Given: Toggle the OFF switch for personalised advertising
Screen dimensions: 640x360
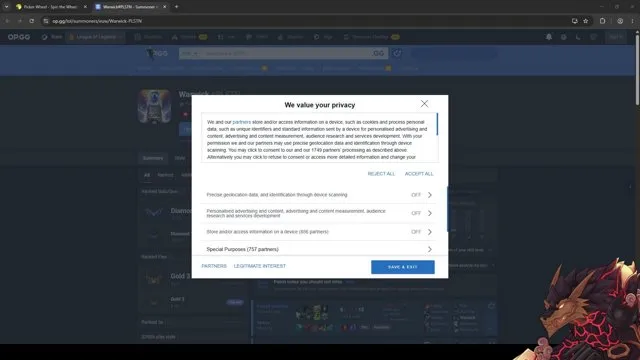Looking at the screenshot, I should 416,213.
